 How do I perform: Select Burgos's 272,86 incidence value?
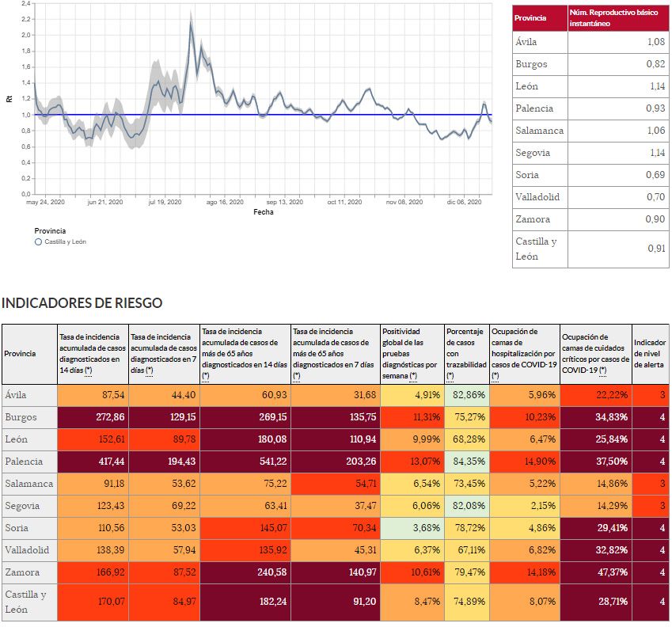[x=92, y=416]
